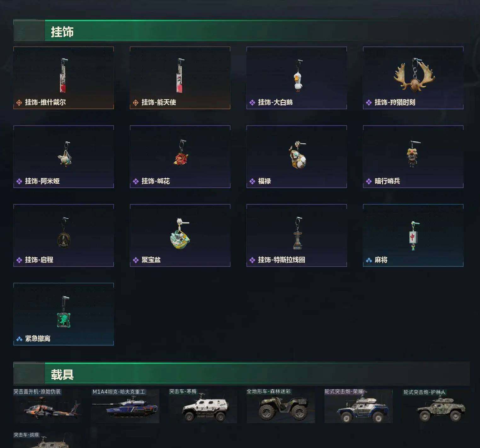Choose the 全地形车-森林迷彩 ATV thumbnail

[x=281, y=406]
